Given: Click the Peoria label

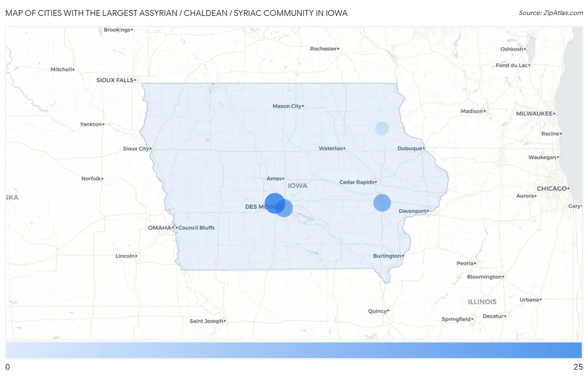Looking at the screenshot, I should click(465, 263).
